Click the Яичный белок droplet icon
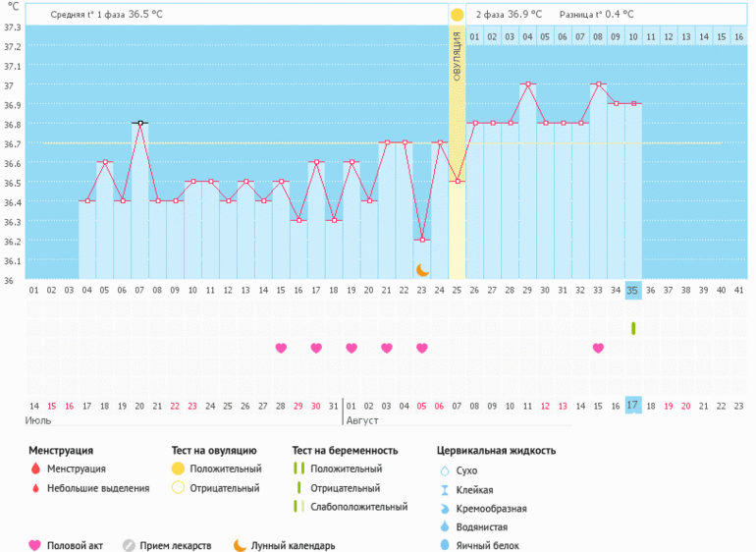This screenshot has width=756, height=552. (444, 545)
